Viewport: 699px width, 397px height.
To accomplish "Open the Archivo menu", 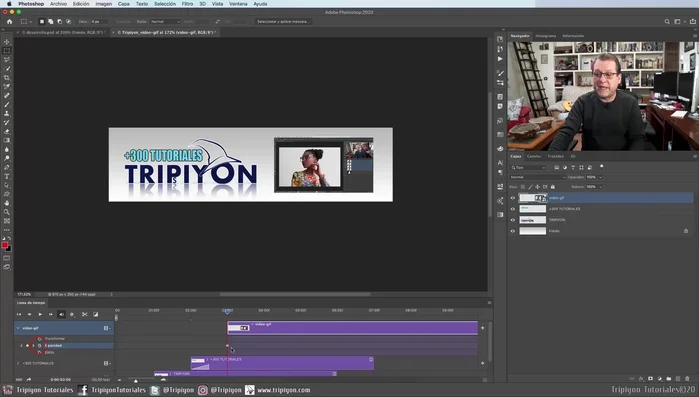I will 58,4.
